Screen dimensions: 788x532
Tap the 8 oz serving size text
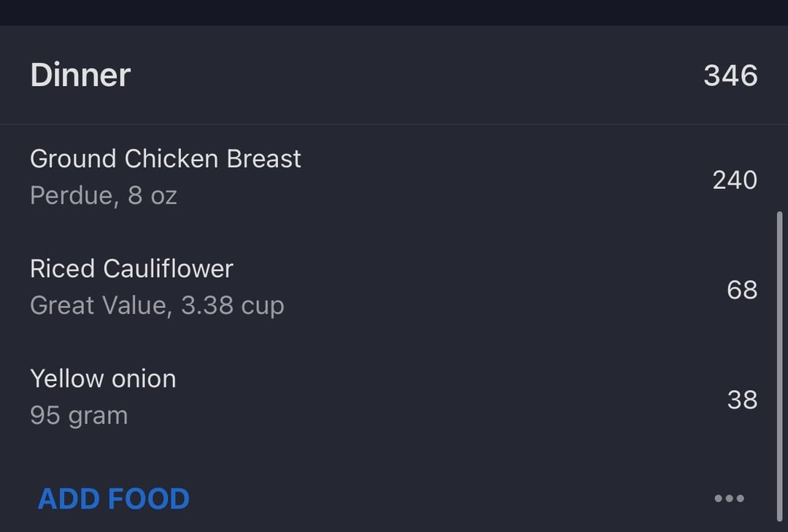click(152, 196)
